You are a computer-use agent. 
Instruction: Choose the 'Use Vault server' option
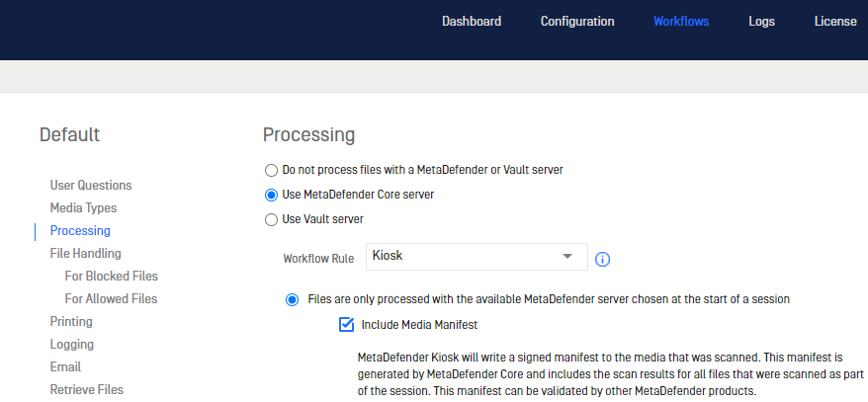pos(271,220)
